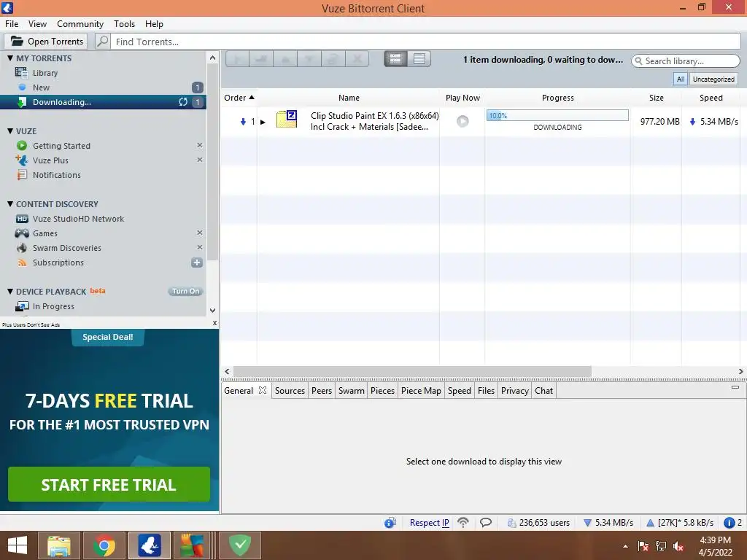Open the chat bubble status icon
The image size is (747, 560).
[485, 522]
